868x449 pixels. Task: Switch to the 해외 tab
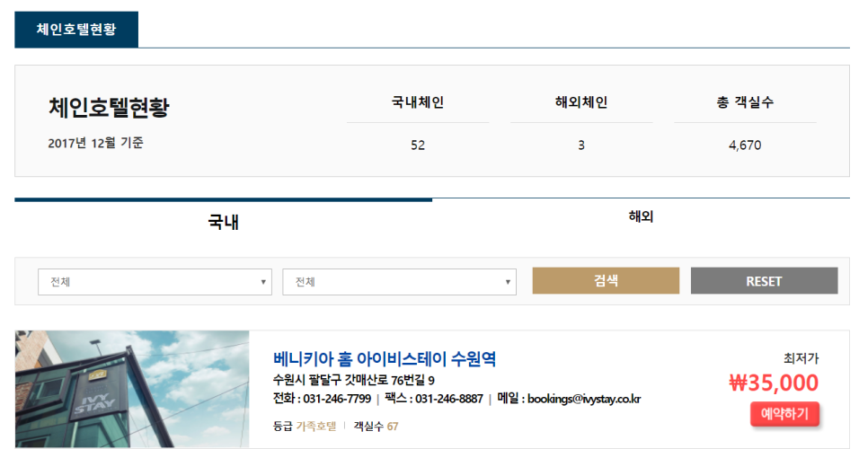[641, 216]
